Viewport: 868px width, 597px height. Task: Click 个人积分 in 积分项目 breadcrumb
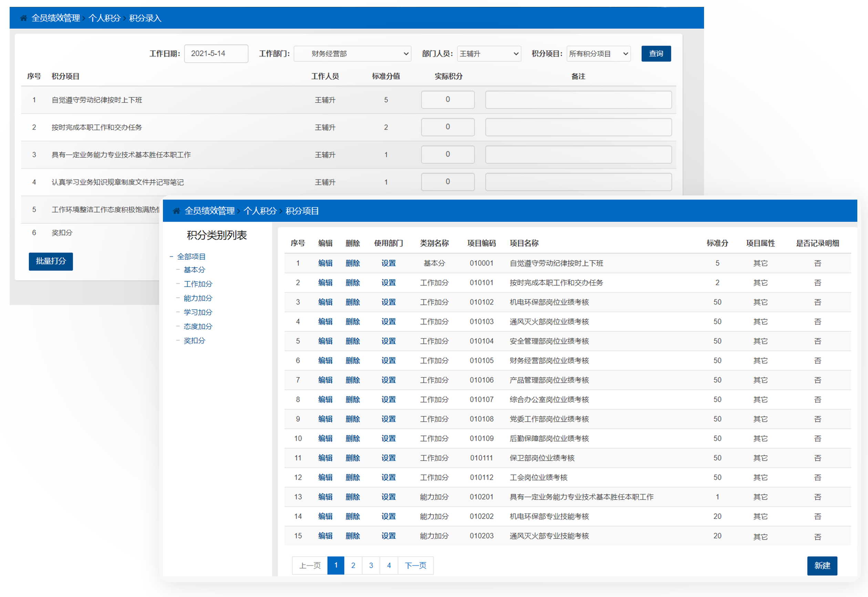260,211
